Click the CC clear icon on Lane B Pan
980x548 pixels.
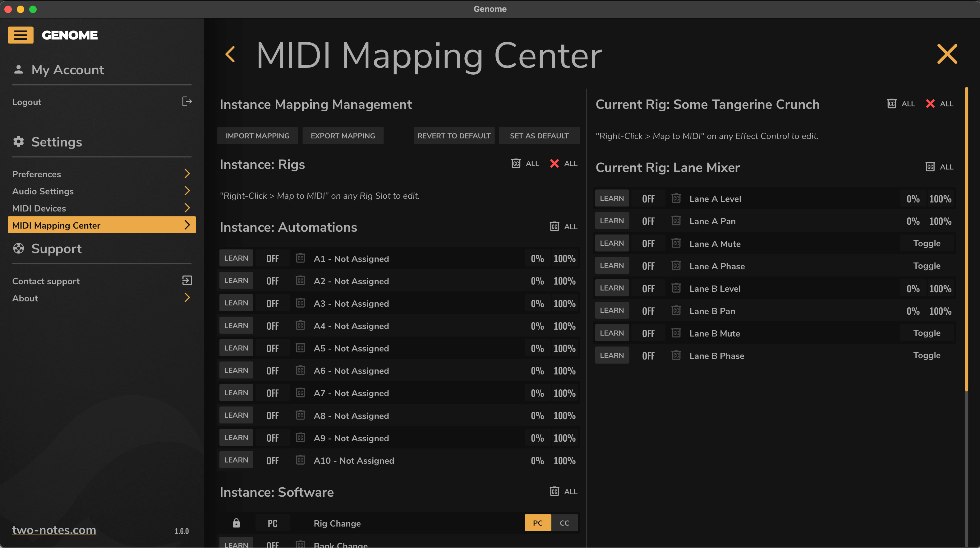676,310
